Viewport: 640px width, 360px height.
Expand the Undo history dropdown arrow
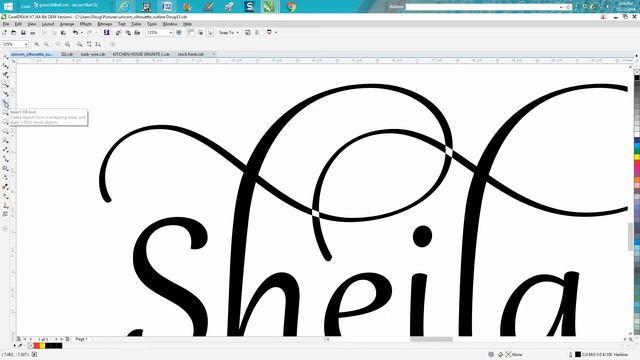(81, 32)
